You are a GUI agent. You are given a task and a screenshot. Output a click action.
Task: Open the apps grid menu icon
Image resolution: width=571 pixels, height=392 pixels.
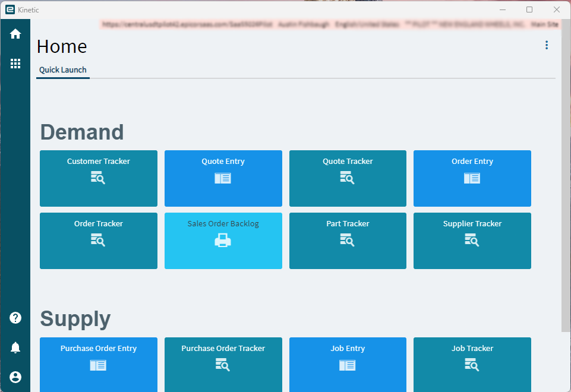[x=15, y=64]
